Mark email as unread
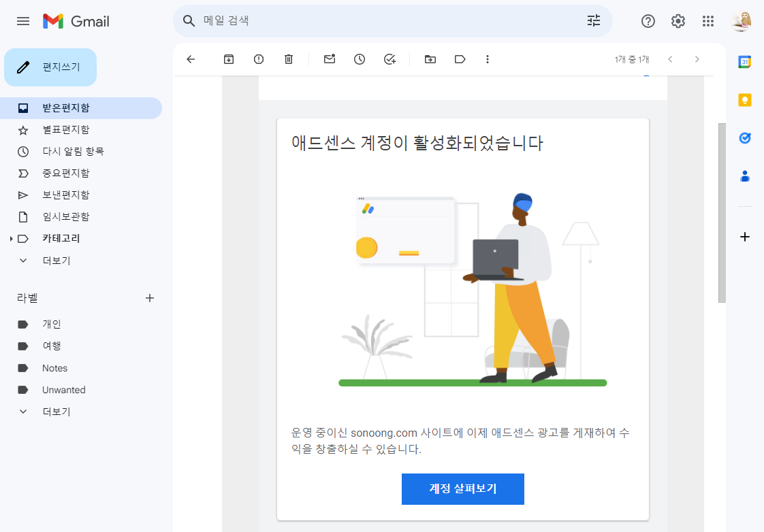The image size is (764, 532). [x=330, y=59]
